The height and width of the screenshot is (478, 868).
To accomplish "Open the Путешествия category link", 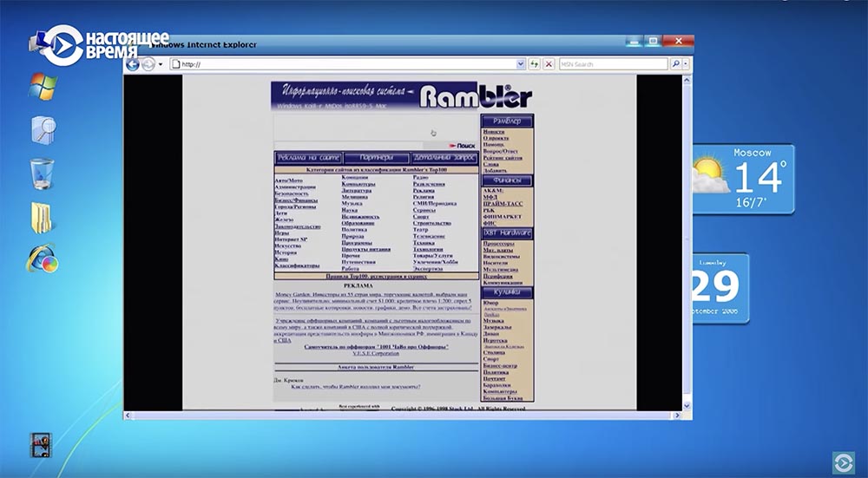I will click(x=358, y=262).
